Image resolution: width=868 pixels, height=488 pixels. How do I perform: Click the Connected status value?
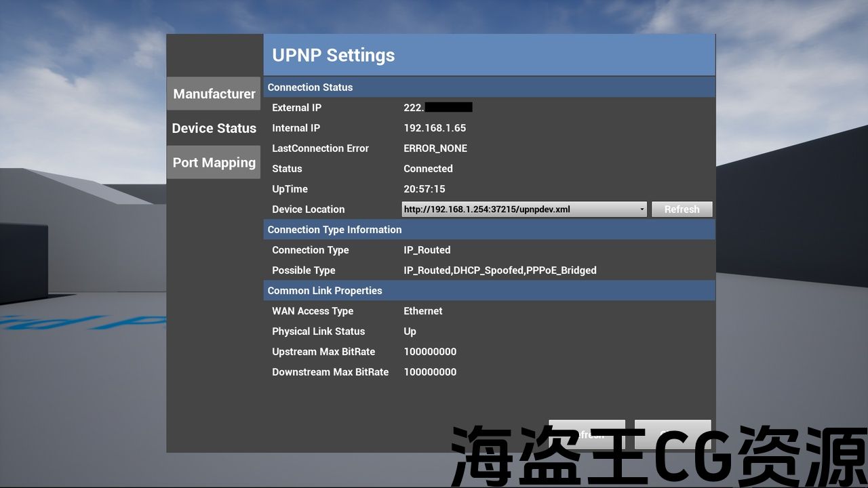tap(428, 169)
